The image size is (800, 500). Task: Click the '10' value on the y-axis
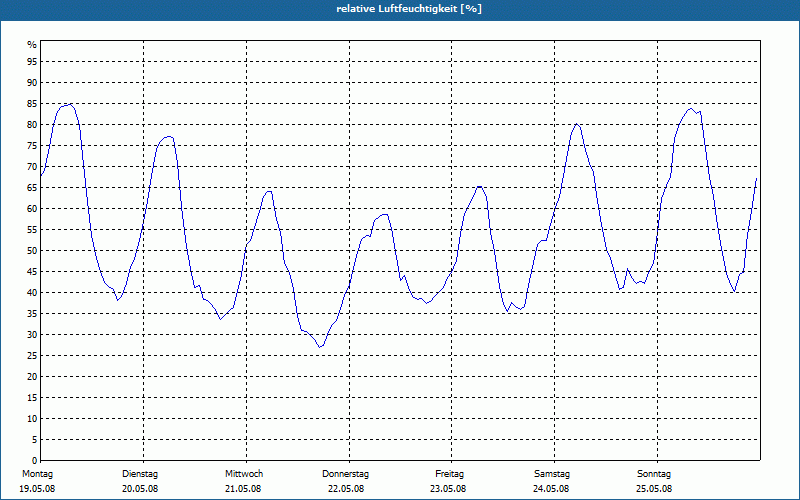pyautogui.click(x=32, y=419)
